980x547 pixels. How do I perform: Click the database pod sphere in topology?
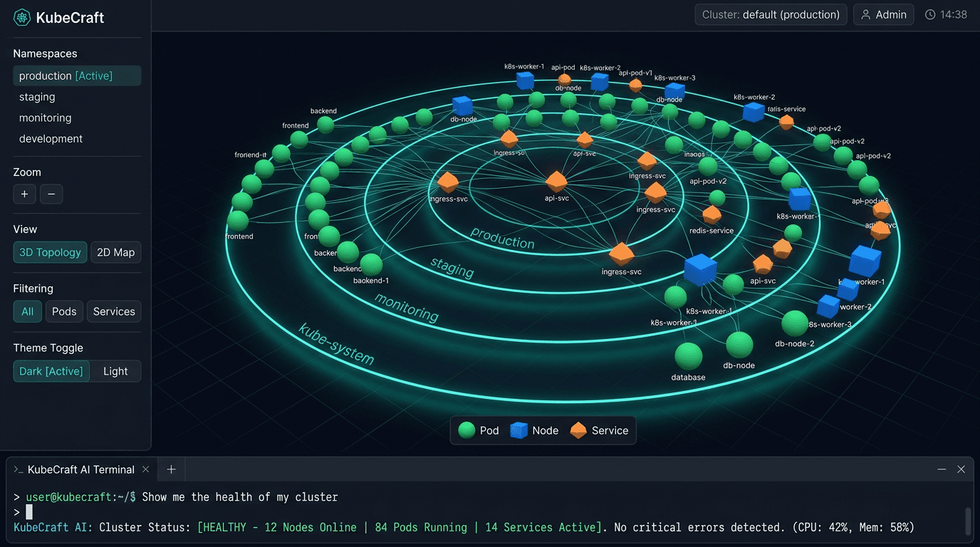(687, 358)
